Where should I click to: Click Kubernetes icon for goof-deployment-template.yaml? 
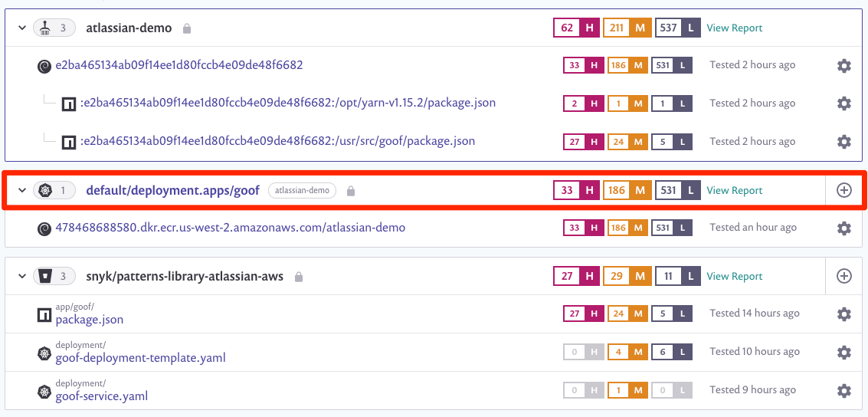pos(44,353)
